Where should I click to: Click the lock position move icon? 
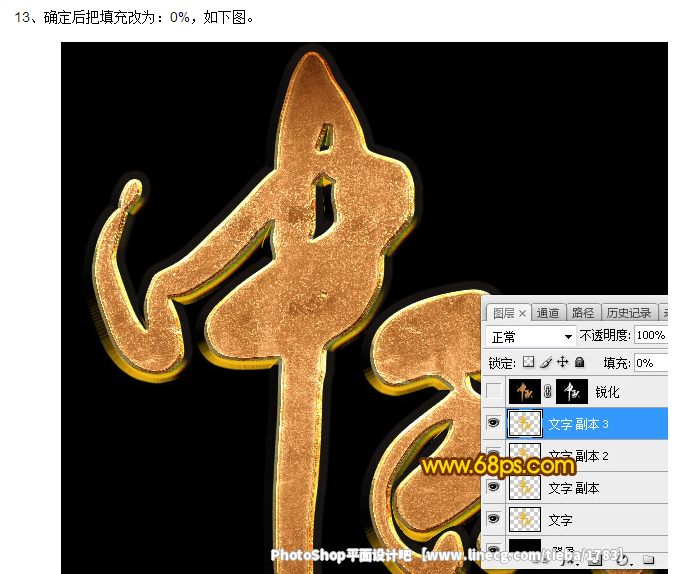(562, 362)
